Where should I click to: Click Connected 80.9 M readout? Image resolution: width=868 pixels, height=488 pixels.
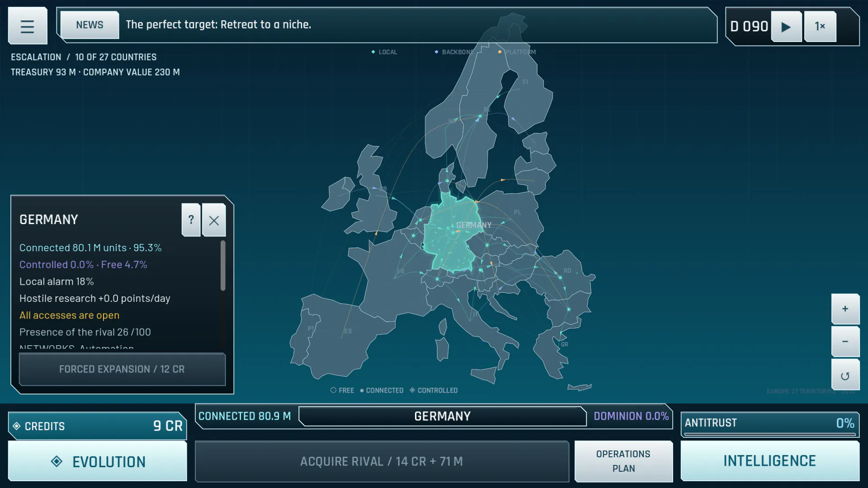coord(245,416)
